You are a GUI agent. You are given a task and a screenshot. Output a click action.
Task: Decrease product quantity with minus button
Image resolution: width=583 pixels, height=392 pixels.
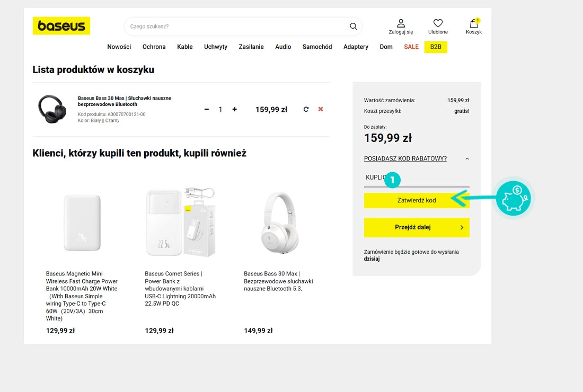[207, 110]
